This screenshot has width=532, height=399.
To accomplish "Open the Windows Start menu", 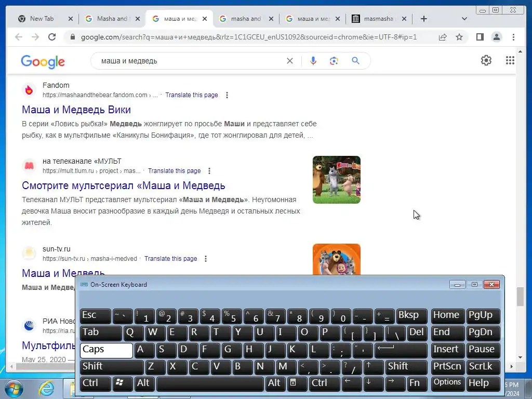I will pyautogui.click(x=14, y=390).
